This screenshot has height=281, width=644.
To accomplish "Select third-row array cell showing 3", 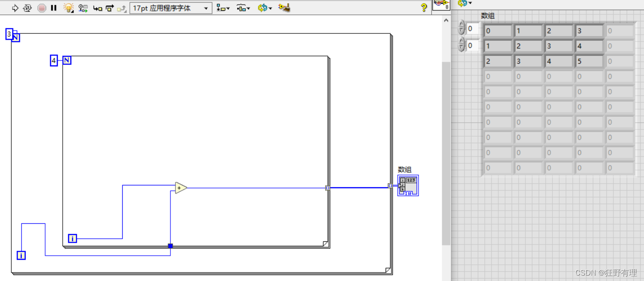I will point(529,61).
